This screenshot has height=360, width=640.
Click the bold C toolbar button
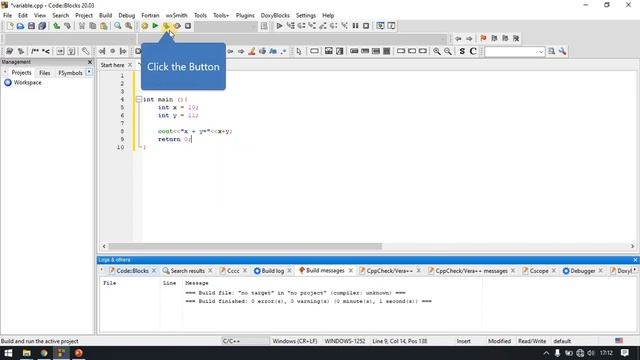[473, 51]
